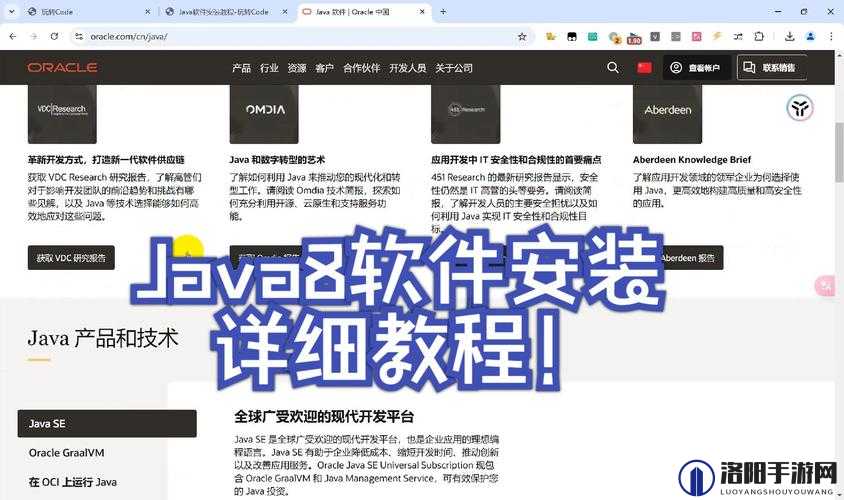This screenshot has height=500, width=844.
Task: Open a new browser tab
Action: (x=443, y=11)
